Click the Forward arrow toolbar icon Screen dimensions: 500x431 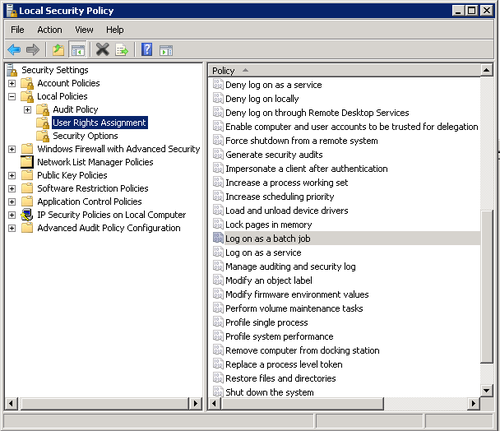32,50
